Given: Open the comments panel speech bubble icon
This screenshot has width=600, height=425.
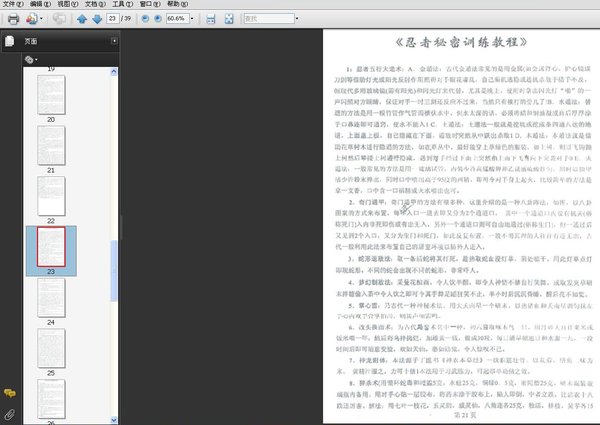Looking at the screenshot, I should (10, 393).
